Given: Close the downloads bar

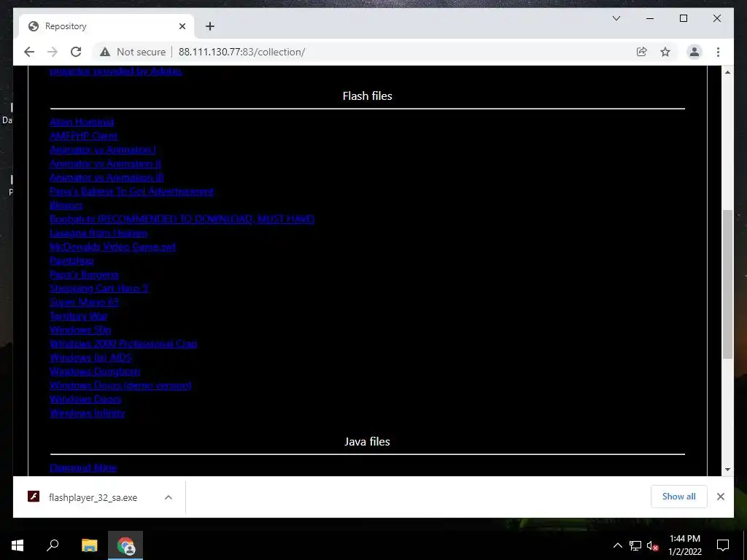Looking at the screenshot, I should click(720, 497).
